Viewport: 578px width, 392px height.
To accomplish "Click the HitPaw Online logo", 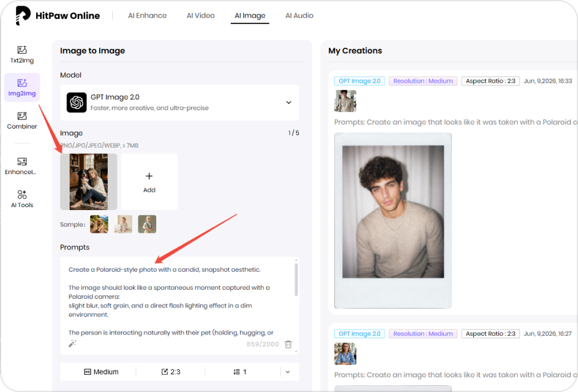I will [58, 15].
